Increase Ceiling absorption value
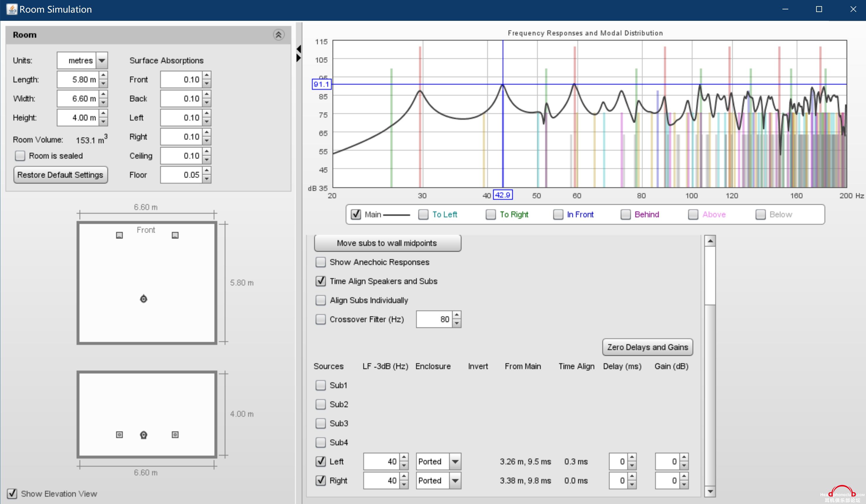 (x=206, y=152)
